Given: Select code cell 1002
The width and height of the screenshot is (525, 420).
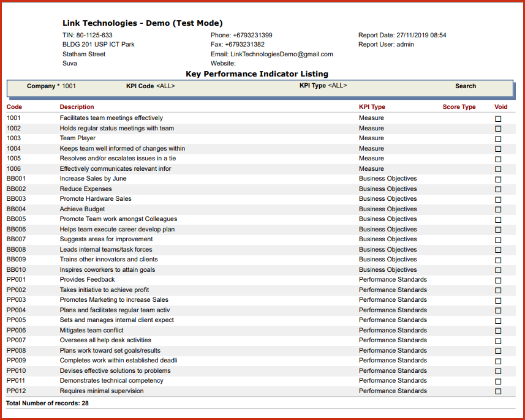Looking at the screenshot, I should tap(13, 128).
